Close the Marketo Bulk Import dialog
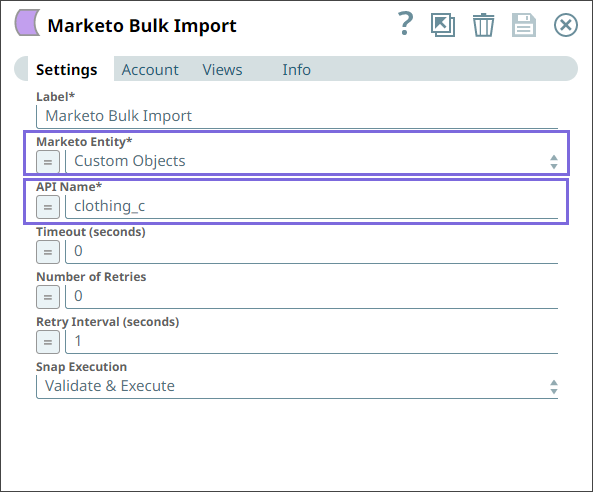This screenshot has height=492, width=593. point(566,25)
